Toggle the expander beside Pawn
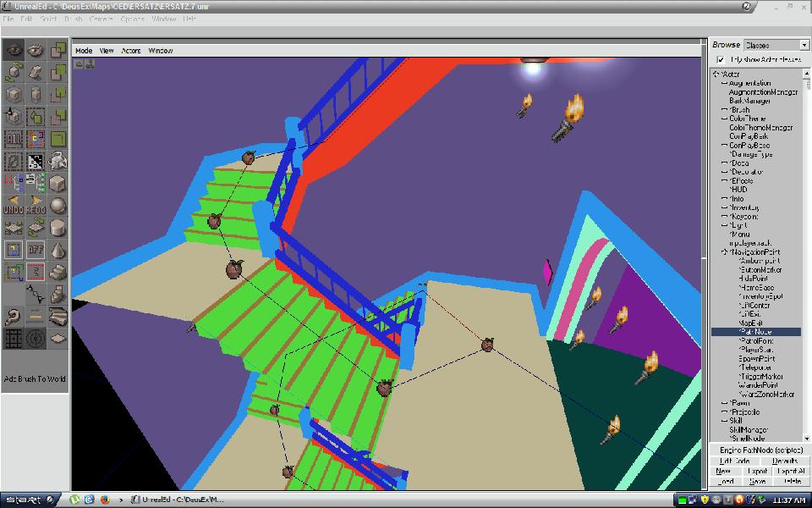The image size is (812, 508). click(725, 403)
